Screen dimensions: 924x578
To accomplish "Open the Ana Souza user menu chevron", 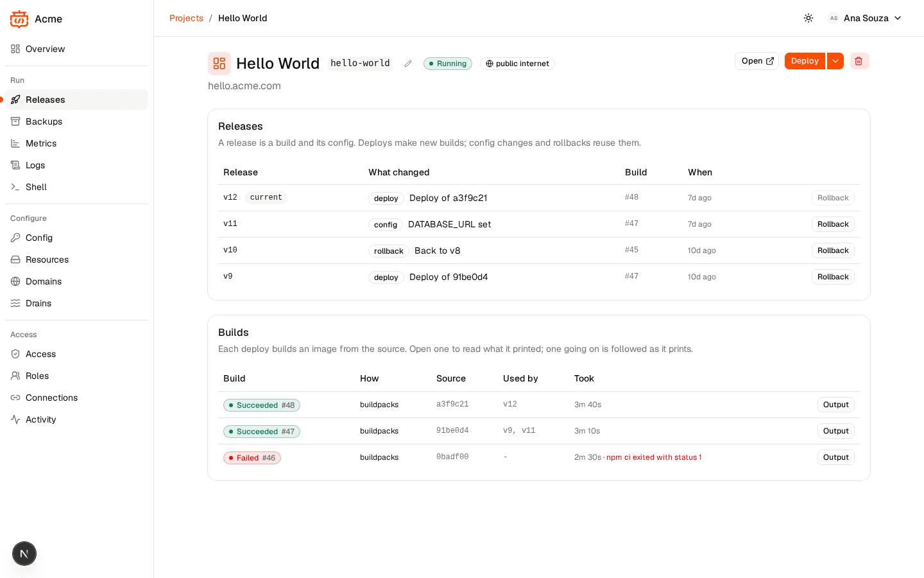I will pyautogui.click(x=898, y=18).
